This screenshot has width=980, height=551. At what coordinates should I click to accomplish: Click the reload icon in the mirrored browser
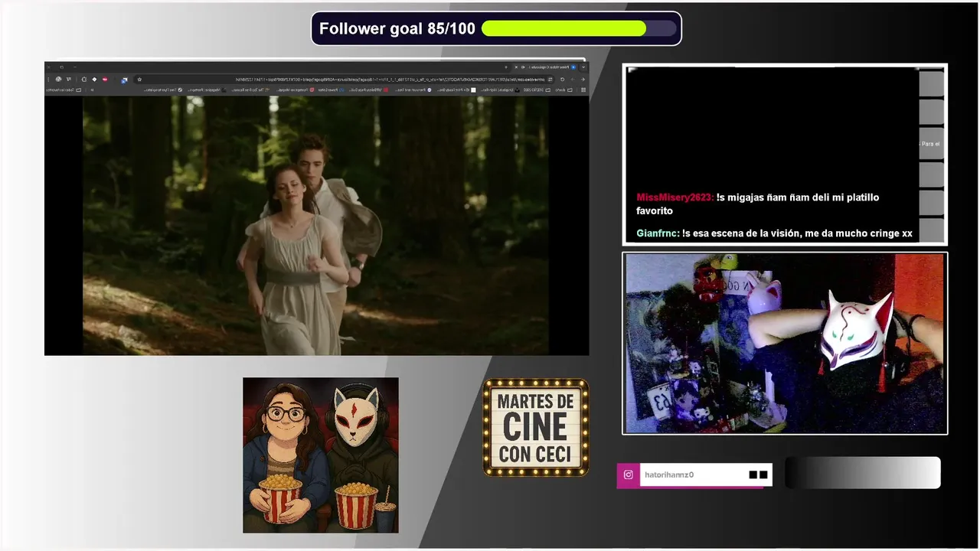[x=562, y=80]
